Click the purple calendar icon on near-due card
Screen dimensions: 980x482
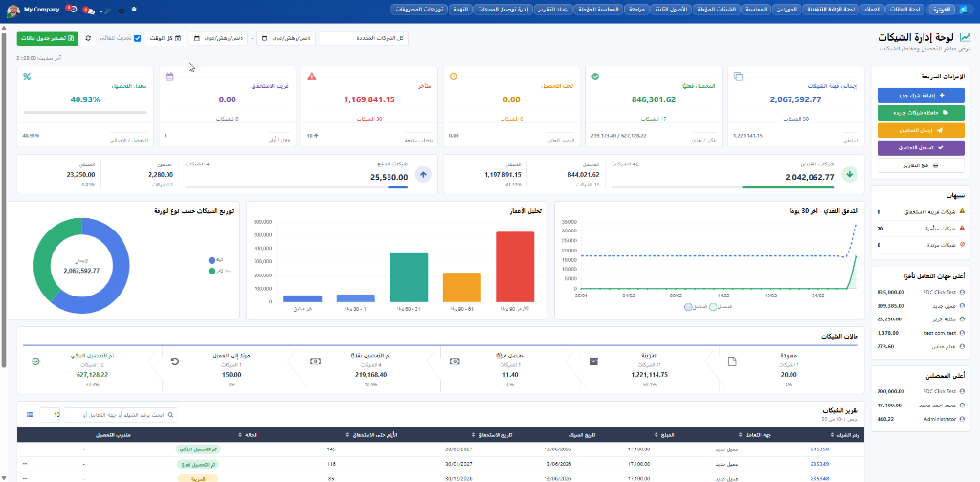169,77
